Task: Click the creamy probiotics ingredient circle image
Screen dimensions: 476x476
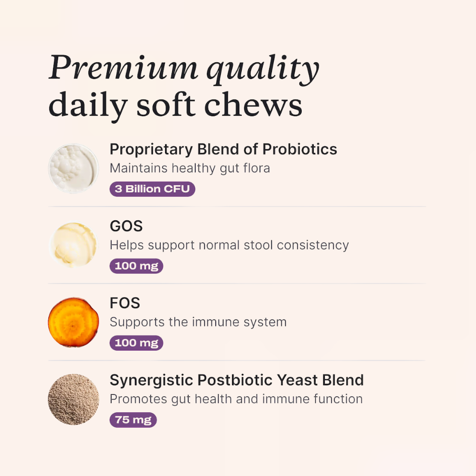Action: coord(73,168)
